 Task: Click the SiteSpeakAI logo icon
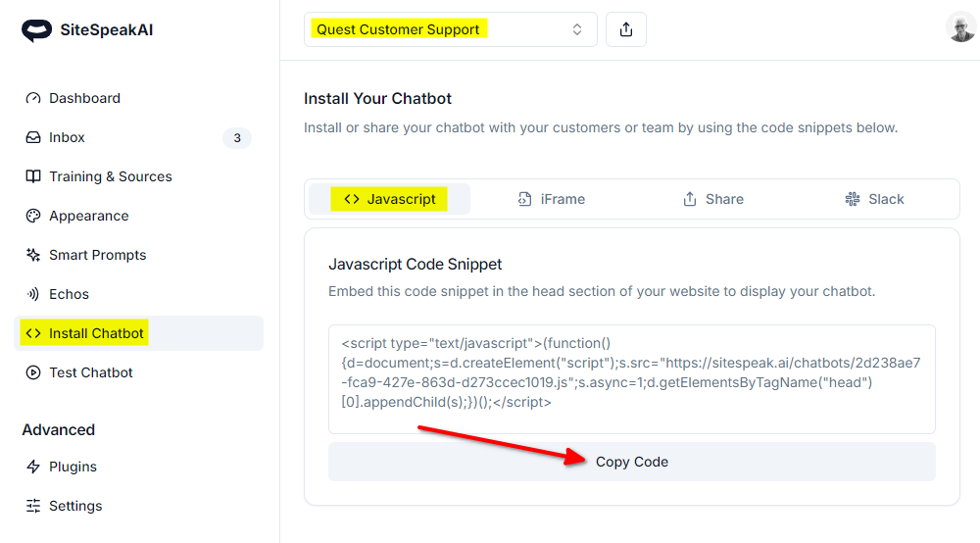coord(36,30)
